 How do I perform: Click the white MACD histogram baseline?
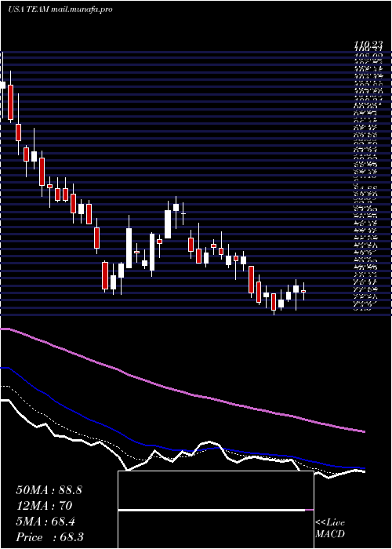click(x=212, y=511)
